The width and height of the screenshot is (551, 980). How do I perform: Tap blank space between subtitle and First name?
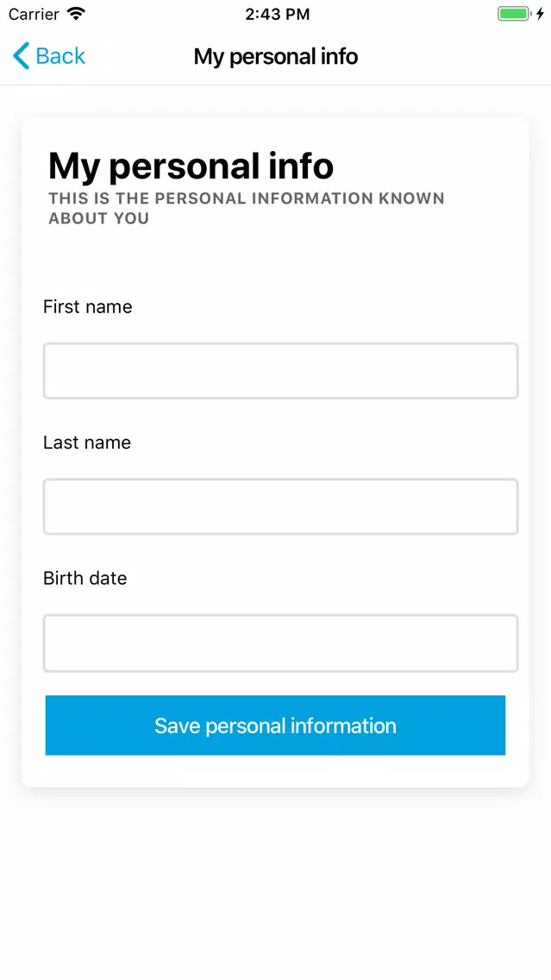click(x=276, y=261)
